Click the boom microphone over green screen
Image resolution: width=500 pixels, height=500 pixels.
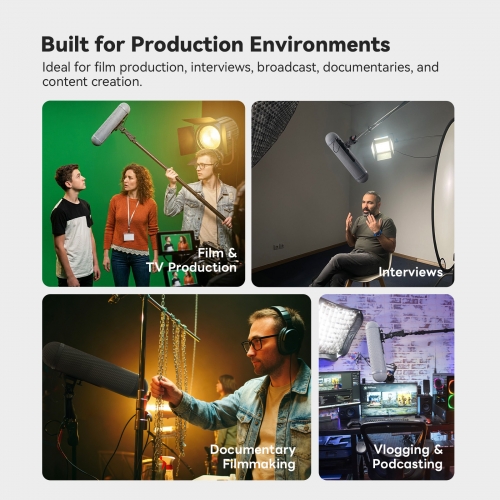(111, 124)
